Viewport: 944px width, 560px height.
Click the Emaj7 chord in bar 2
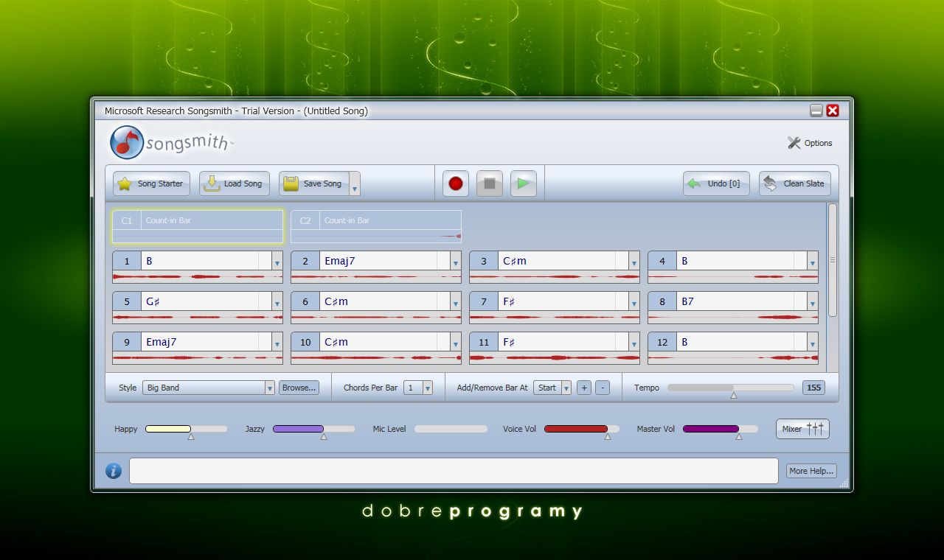click(x=340, y=261)
